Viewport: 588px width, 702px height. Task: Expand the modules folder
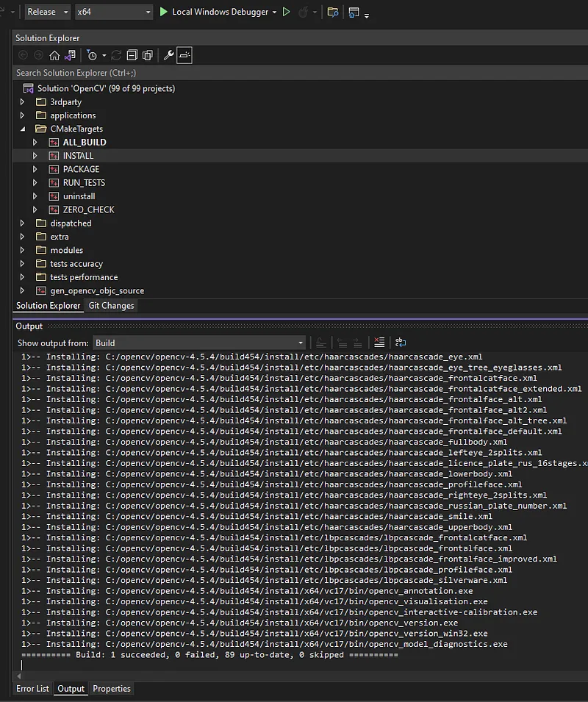[x=22, y=250]
